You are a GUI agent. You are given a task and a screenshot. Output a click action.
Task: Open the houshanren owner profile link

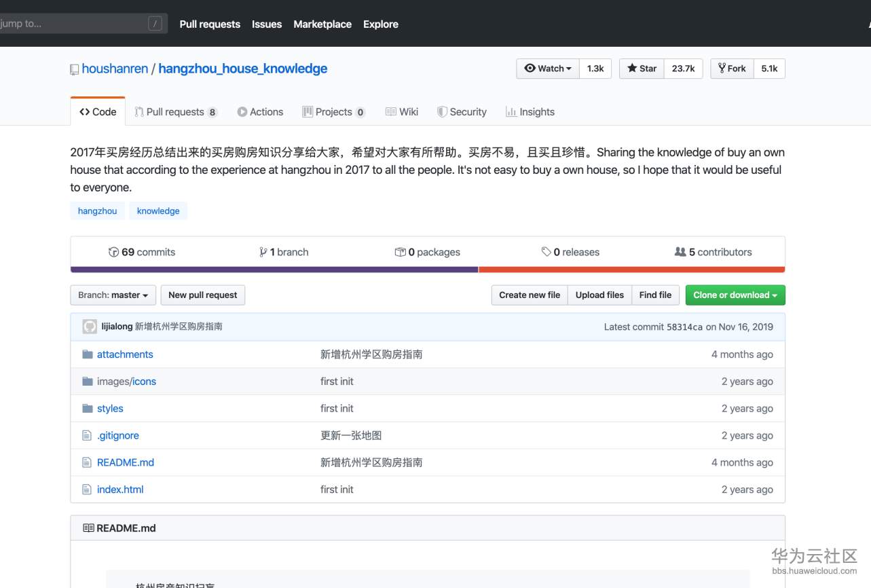115,69
